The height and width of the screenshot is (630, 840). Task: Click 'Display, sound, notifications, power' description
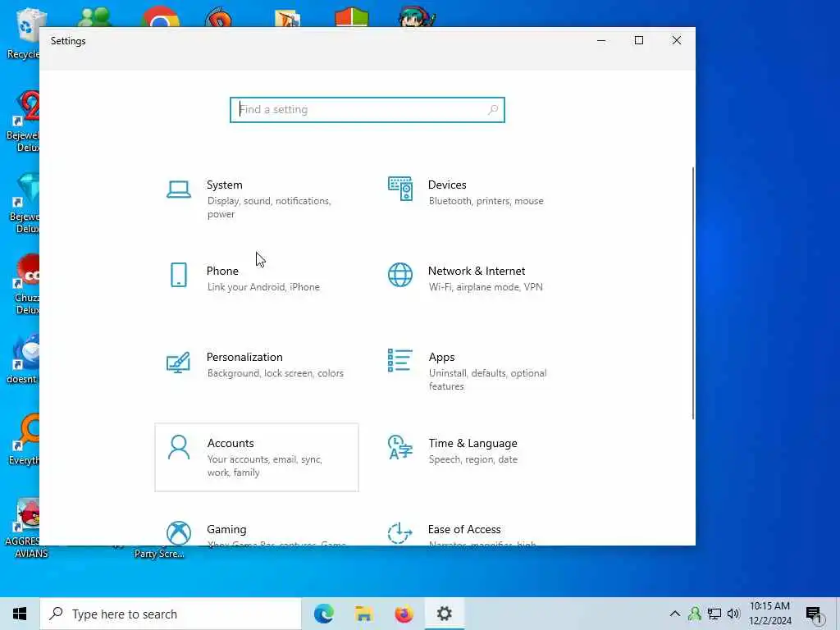(x=269, y=208)
